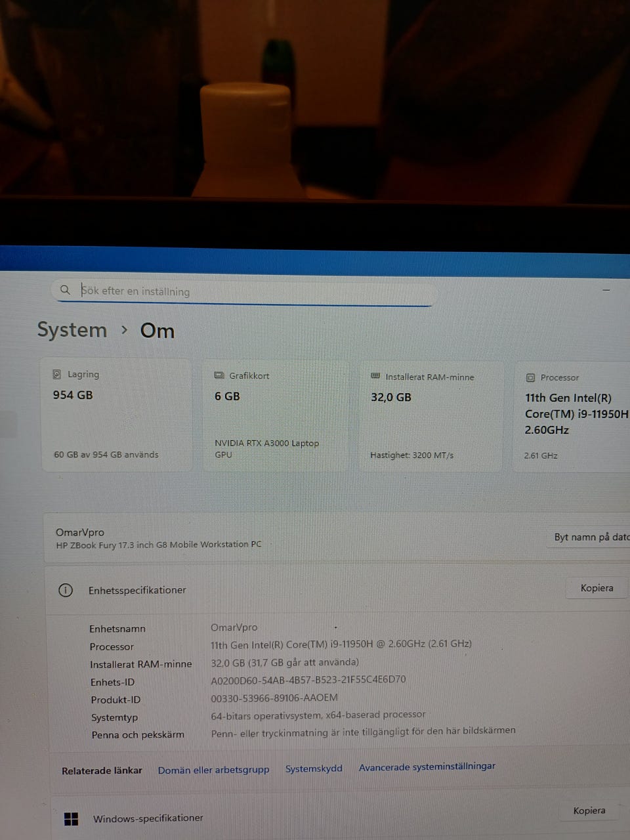Select the 'Penna och pekskärm' row label
This screenshot has height=840, width=630.
tap(138, 735)
